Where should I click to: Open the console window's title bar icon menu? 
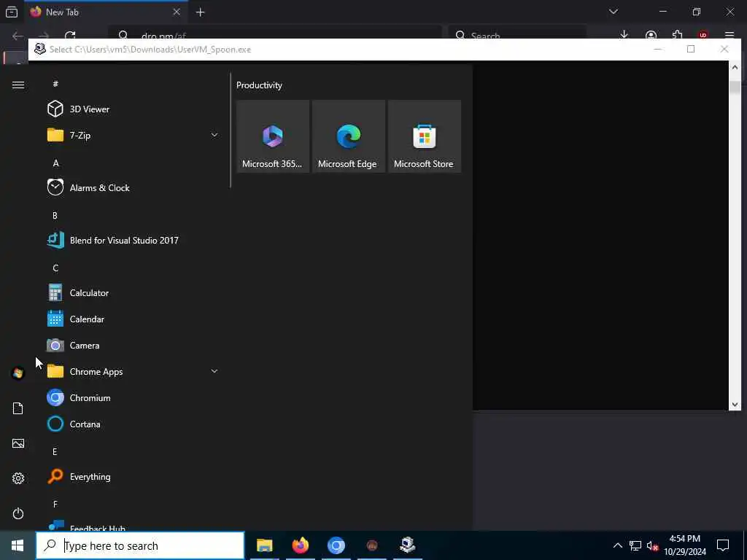tap(40, 49)
